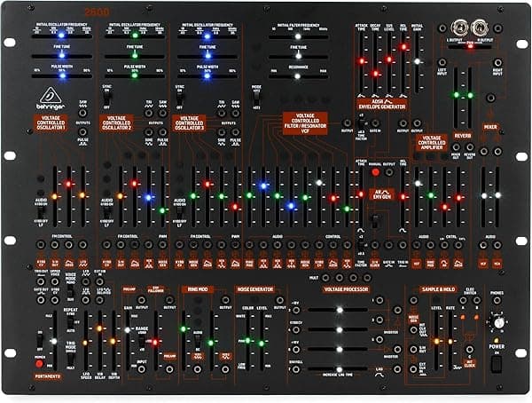The height and width of the screenshot is (403, 532).
Task: Click the Lag output jack
Action: tap(397, 369)
